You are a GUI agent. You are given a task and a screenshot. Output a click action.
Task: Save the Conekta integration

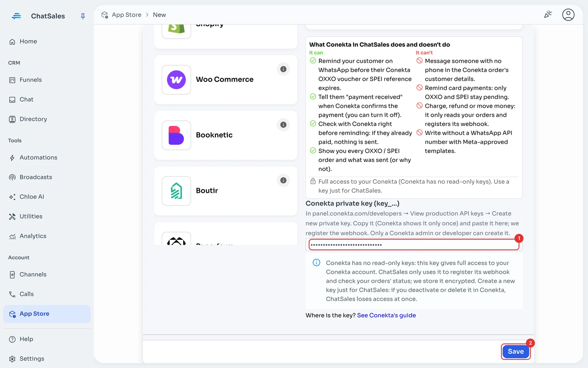tap(516, 351)
